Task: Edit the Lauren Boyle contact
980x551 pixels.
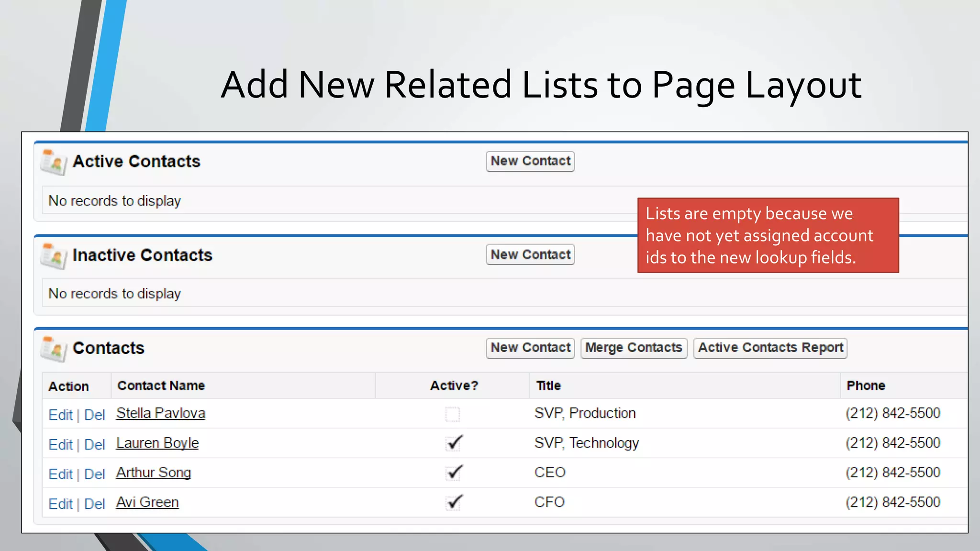Action: [61, 444]
